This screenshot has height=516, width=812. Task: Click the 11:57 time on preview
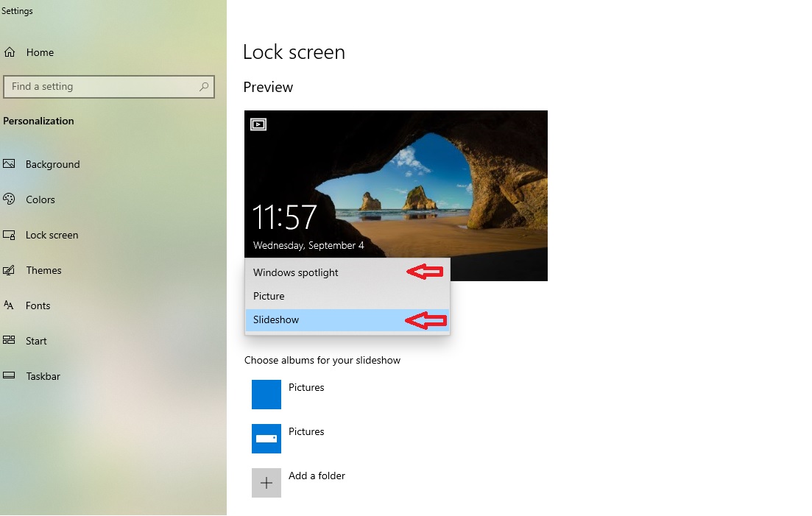[284, 217]
